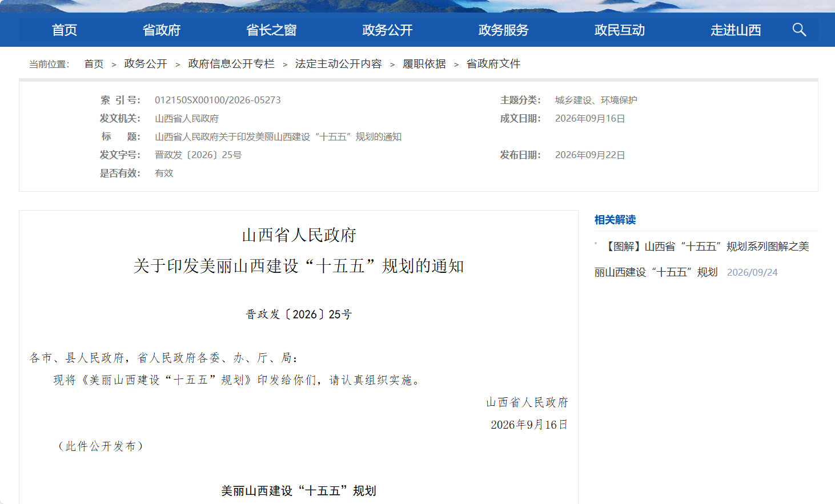Click the validity value 有效
The height and width of the screenshot is (504, 835).
164,173
